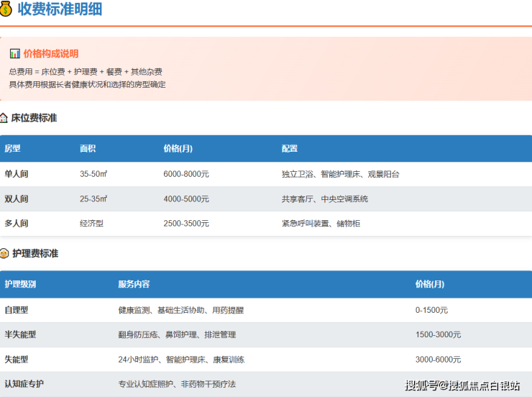Click the 服务内容 column header

[134, 284]
